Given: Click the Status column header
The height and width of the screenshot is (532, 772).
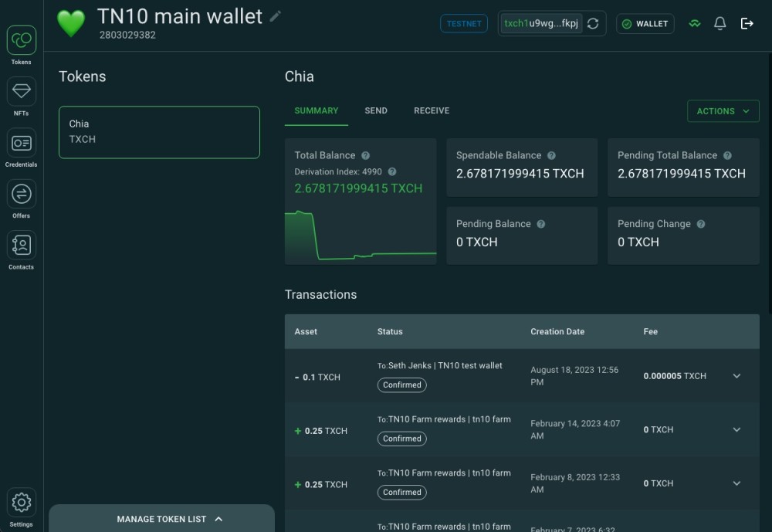Looking at the screenshot, I should 390,332.
